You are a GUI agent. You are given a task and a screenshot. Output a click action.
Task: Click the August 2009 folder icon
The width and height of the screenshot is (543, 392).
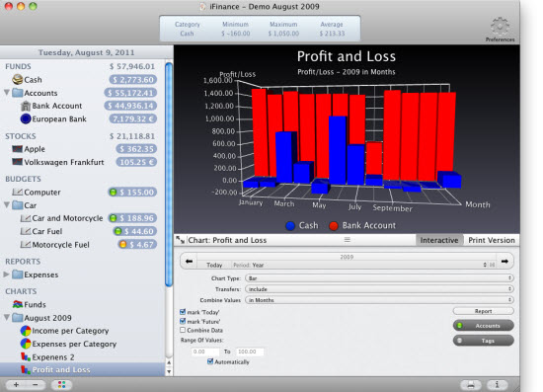(x=18, y=317)
